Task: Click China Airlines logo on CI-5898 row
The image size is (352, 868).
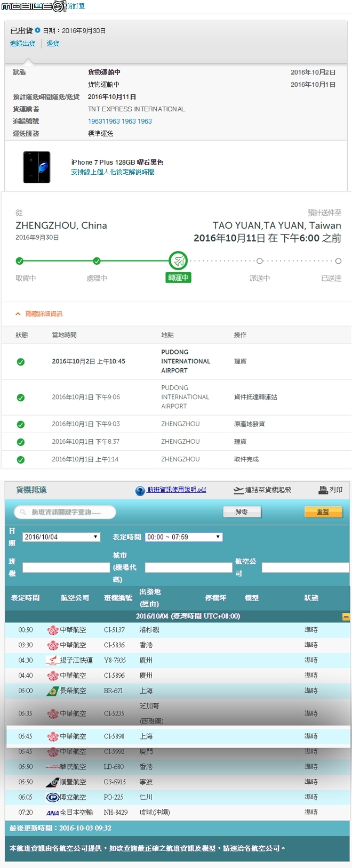Action: 53,736
